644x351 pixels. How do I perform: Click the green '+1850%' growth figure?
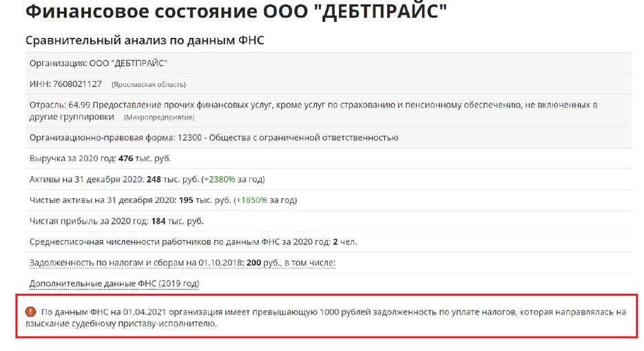252,200
